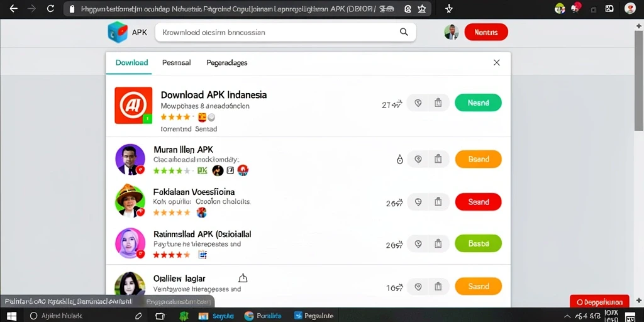Bookmark page with star in address bar
644x322 pixels.
point(422,9)
